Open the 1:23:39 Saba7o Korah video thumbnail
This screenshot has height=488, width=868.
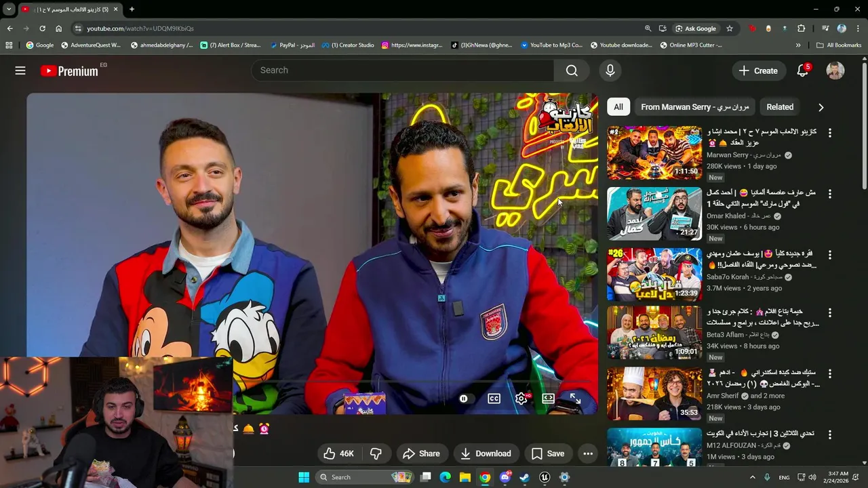(x=654, y=274)
